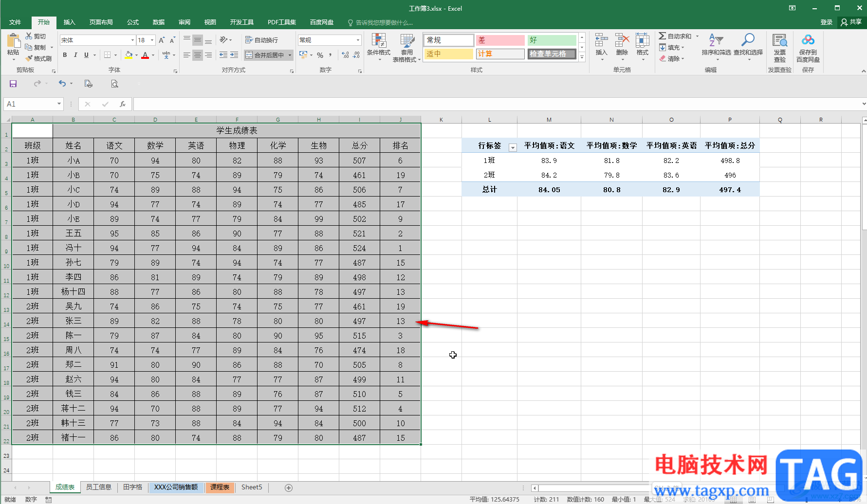Viewport: 867px width, 504px height.
Task: Click the Decrease Decimal icon
Action: click(x=356, y=55)
